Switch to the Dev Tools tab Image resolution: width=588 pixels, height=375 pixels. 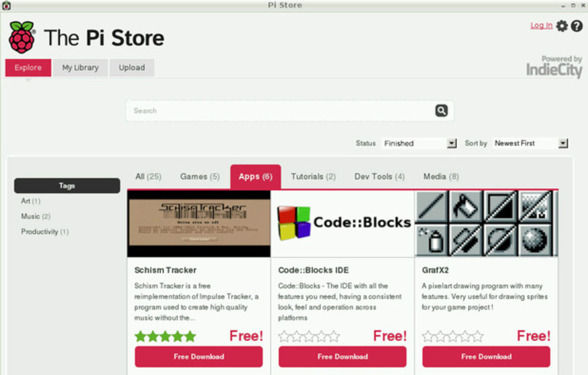pos(379,176)
